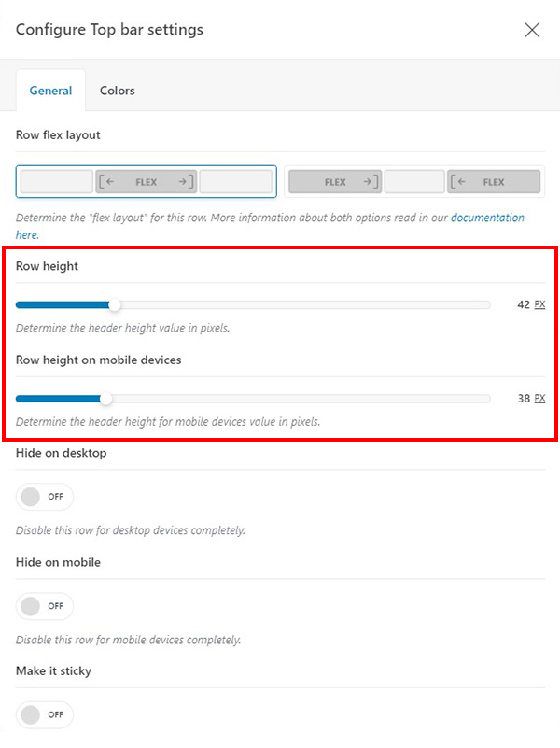This screenshot has height=748, width=560.
Task: Click the Row height value 42
Action: pyautogui.click(x=523, y=304)
